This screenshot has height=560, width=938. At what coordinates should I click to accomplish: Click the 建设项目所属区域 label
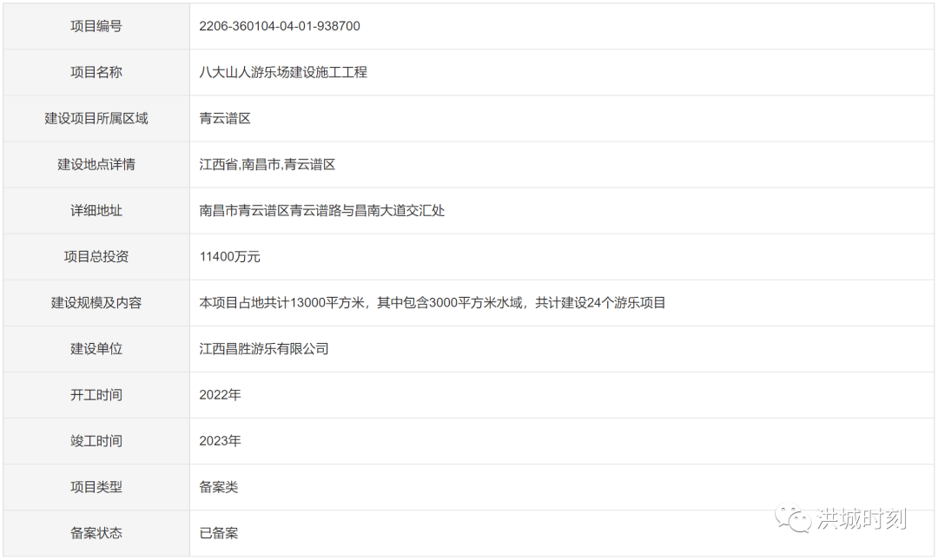tap(96, 118)
